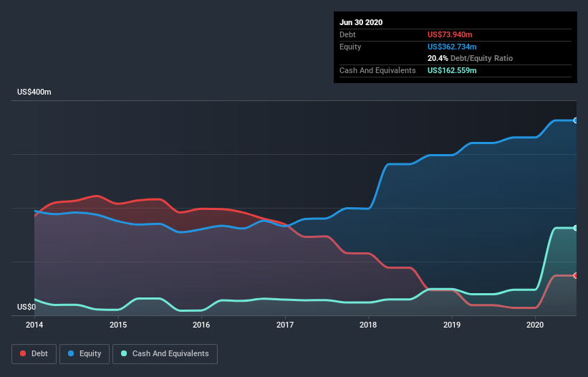Click the red Debt legend dot
This screenshot has height=377, width=588.
pyautogui.click(x=23, y=353)
